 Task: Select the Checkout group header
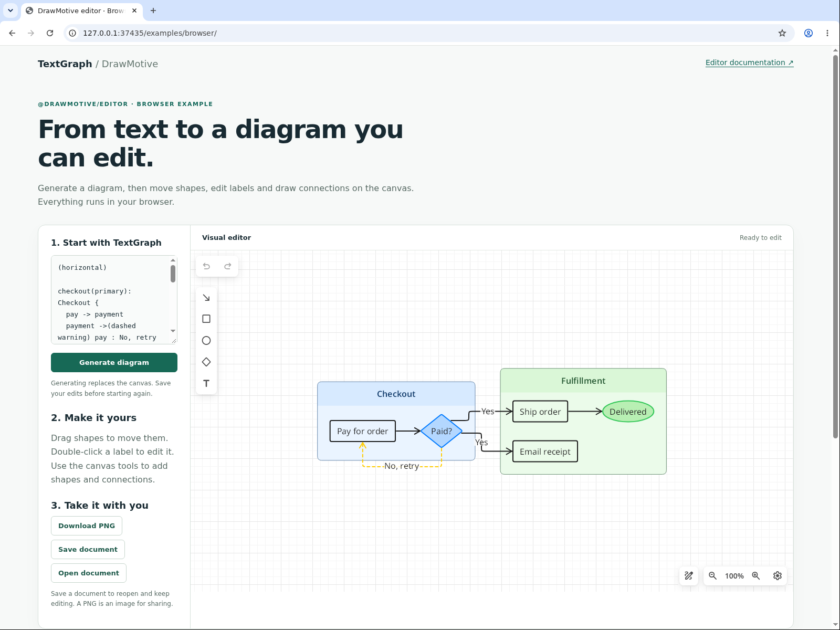[396, 394]
